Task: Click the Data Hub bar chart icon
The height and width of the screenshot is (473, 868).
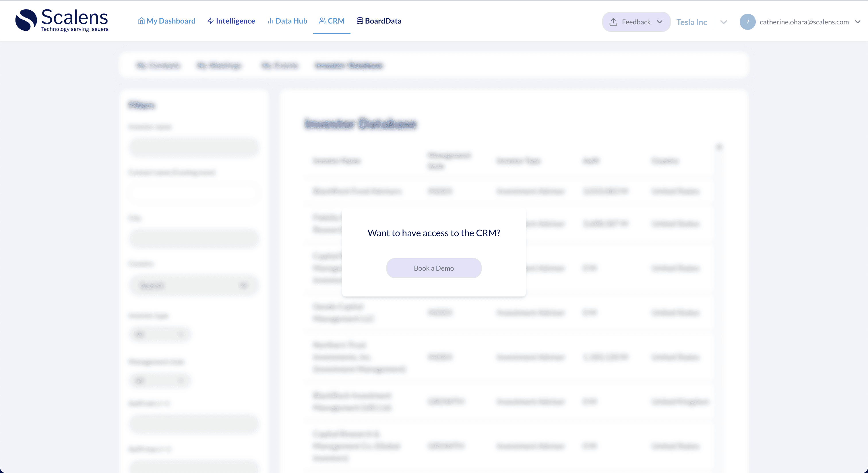Action: pos(270,21)
